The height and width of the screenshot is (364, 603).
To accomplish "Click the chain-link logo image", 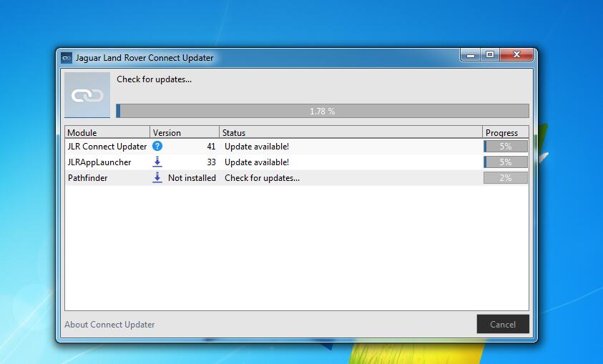I will coord(87,95).
